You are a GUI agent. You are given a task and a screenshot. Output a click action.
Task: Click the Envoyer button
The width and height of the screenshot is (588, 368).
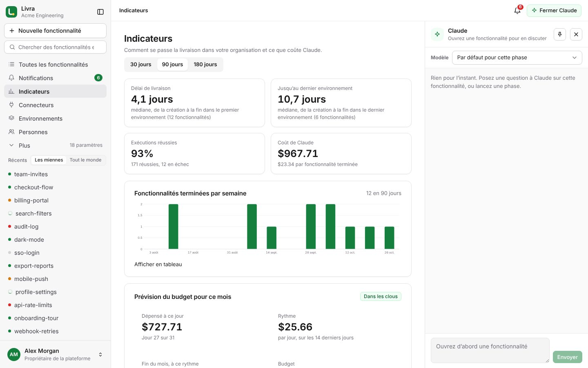click(568, 357)
